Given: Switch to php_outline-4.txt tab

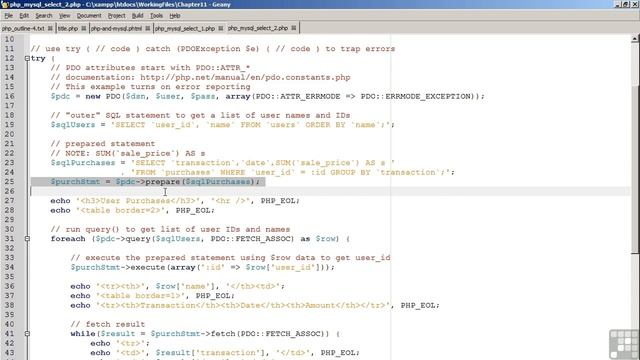Looking at the screenshot, I should (23, 28).
